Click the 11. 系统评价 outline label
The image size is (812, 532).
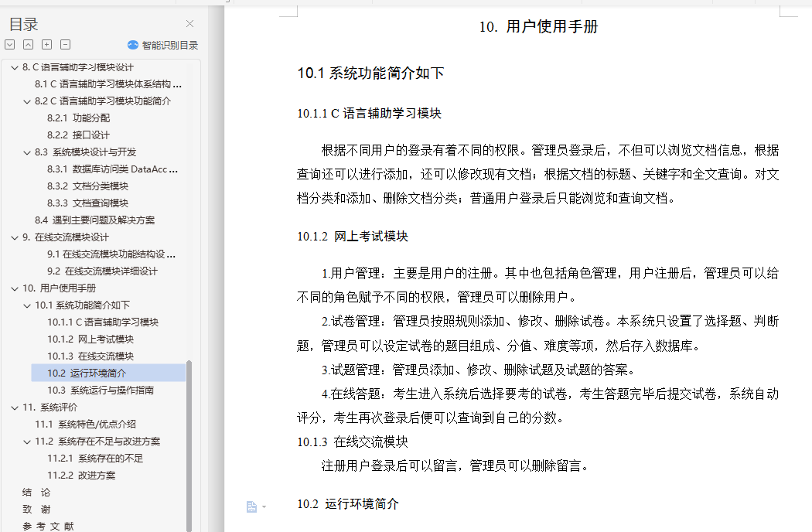click(x=49, y=408)
